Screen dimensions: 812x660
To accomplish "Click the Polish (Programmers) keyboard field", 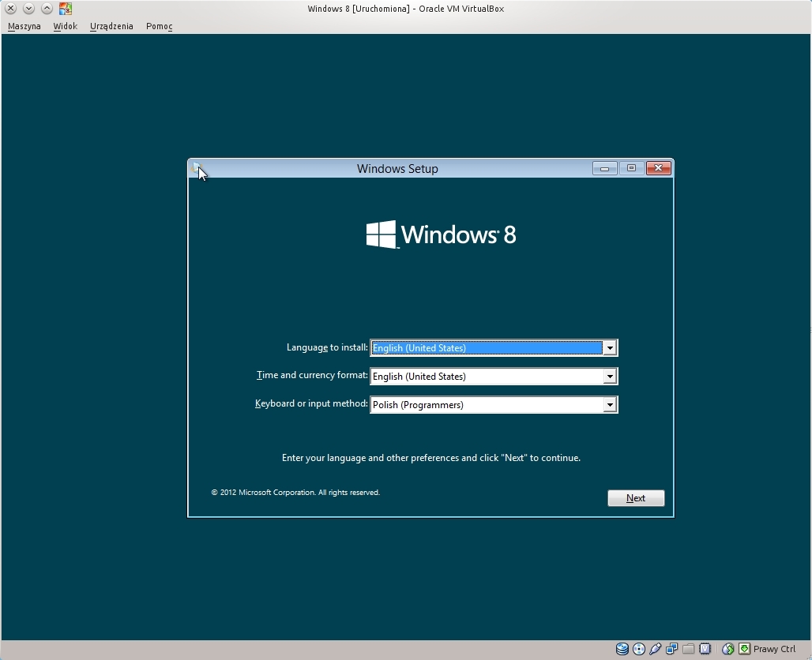I will (x=494, y=405).
